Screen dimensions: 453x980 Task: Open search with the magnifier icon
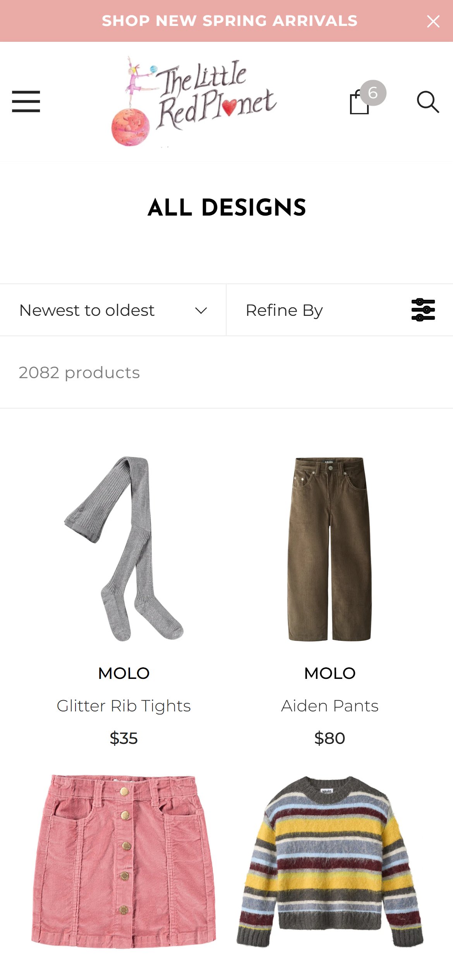click(428, 102)
